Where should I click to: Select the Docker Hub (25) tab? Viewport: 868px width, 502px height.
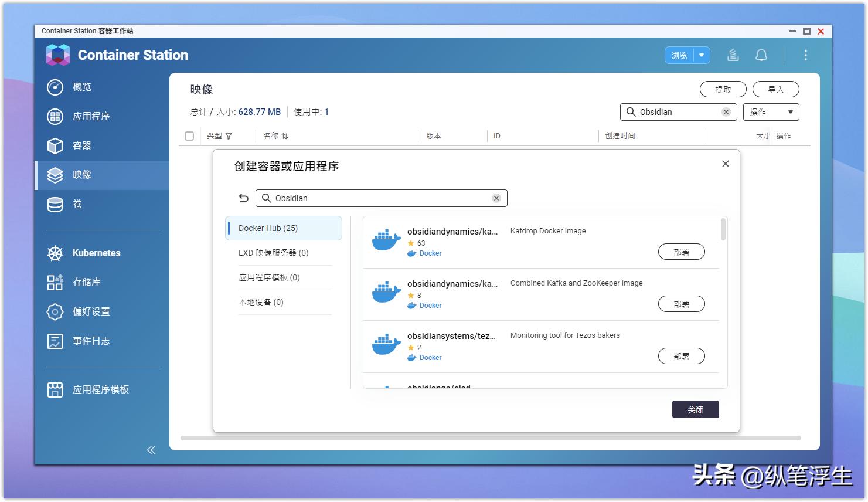267,228
